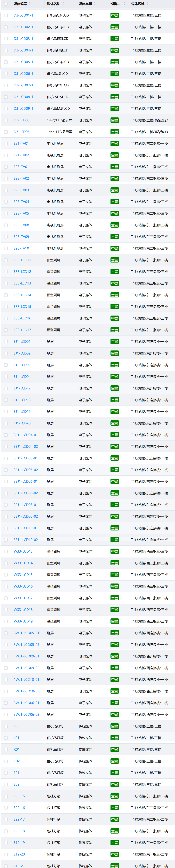The image size is (175, 868).
Task: Tick the checkbox for row E22-15
Action: (x=6, y=796)
